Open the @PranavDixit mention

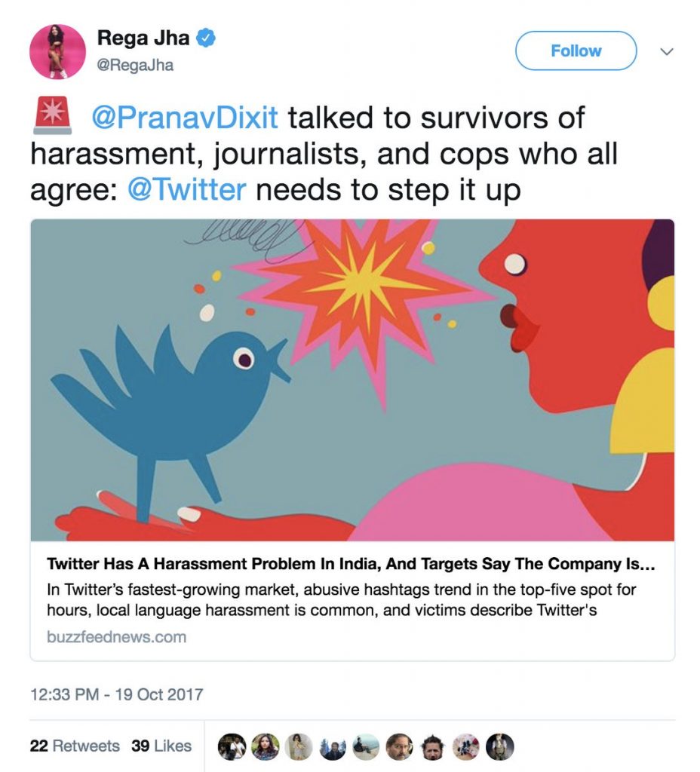pyautogui.click(x=184, y=118)
